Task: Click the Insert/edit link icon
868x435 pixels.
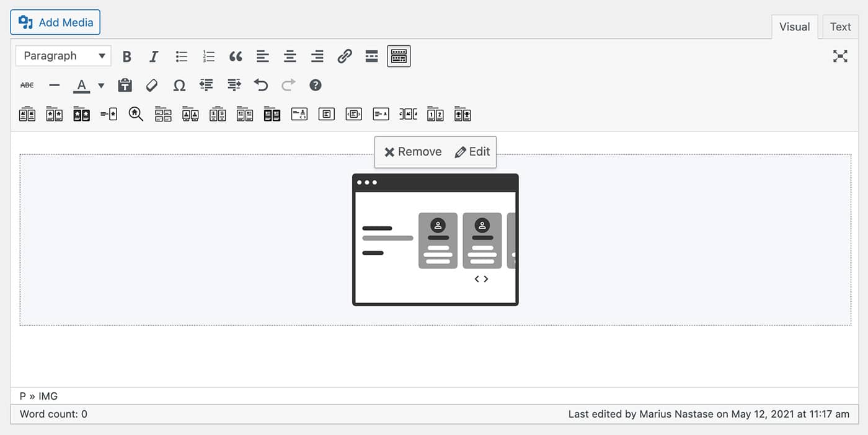Action: point(345,56)
